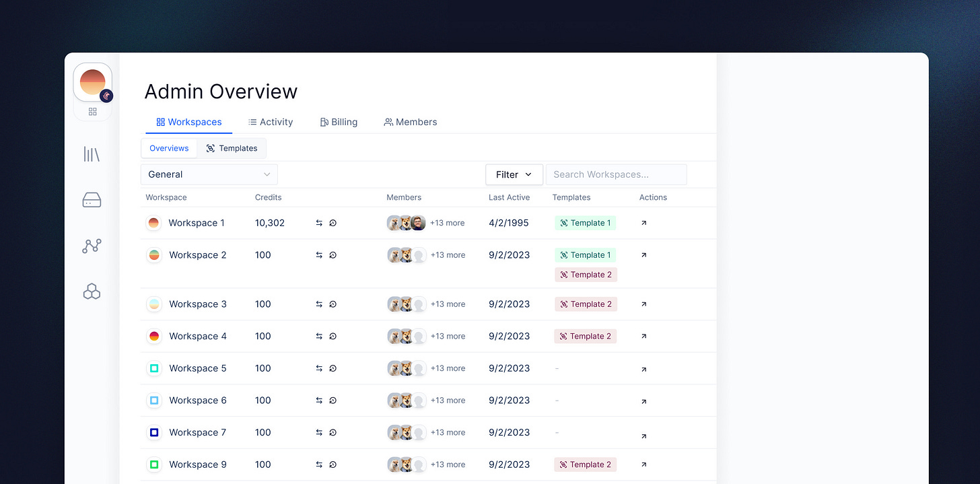Image resolution: width=980 pixels, height=484 pixels.
Task: Open Workspace 6 via arrow action
Action: (x=643, y=401)
